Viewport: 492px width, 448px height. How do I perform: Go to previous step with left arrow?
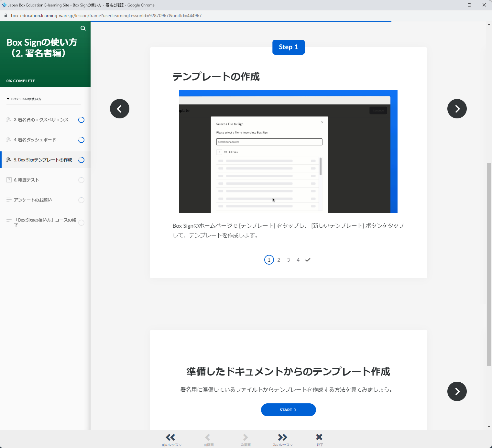point(120,109)
